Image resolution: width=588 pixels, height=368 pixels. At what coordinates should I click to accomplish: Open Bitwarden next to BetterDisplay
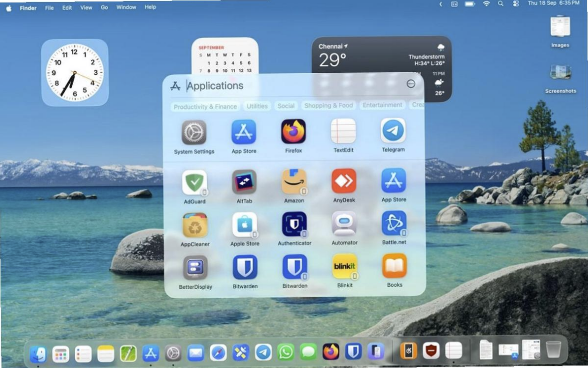point(245,267)
